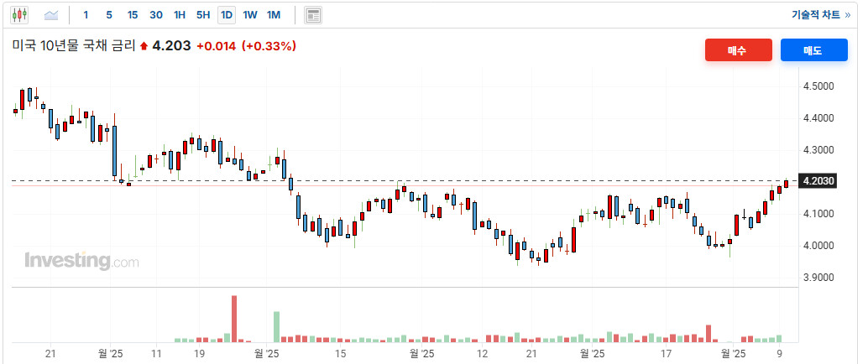Click the 4.1000 axis label
Screen dimensions: 868x364
pos(818,214)
